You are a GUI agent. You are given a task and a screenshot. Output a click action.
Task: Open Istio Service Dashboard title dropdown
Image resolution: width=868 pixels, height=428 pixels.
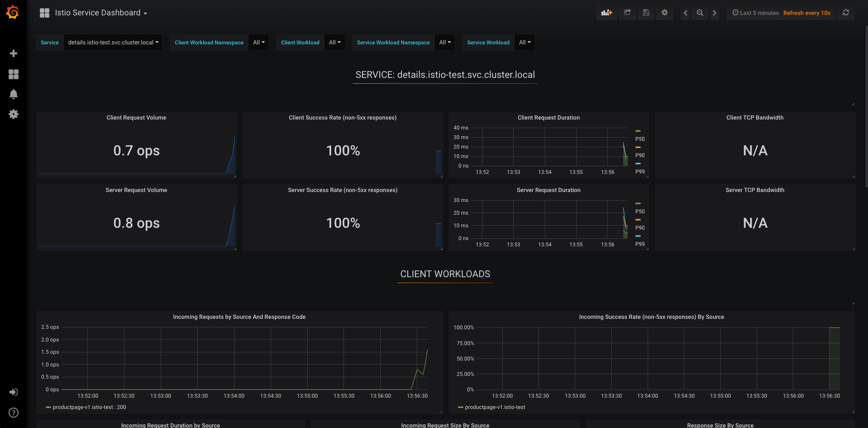101,13
